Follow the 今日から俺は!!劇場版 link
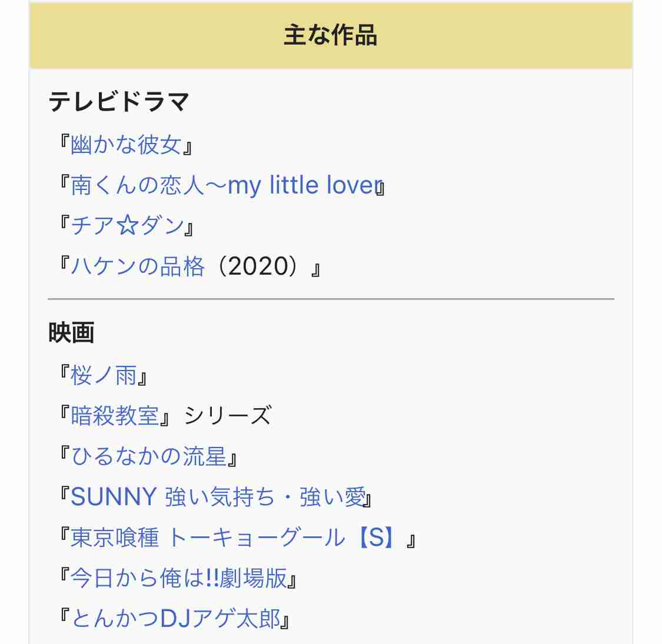The width and height of the screenshot is (662, 644). click(178, 578)
